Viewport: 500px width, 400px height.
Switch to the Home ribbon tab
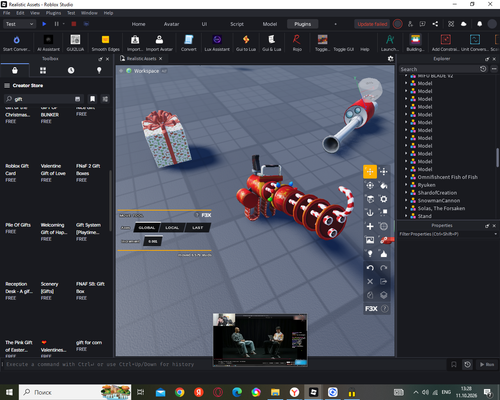(138, 24)
